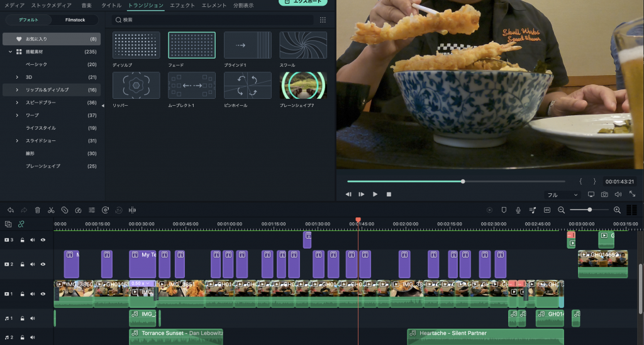Open the フル preview quality dropdown
The image size is (644, 345).
point(562,195)
